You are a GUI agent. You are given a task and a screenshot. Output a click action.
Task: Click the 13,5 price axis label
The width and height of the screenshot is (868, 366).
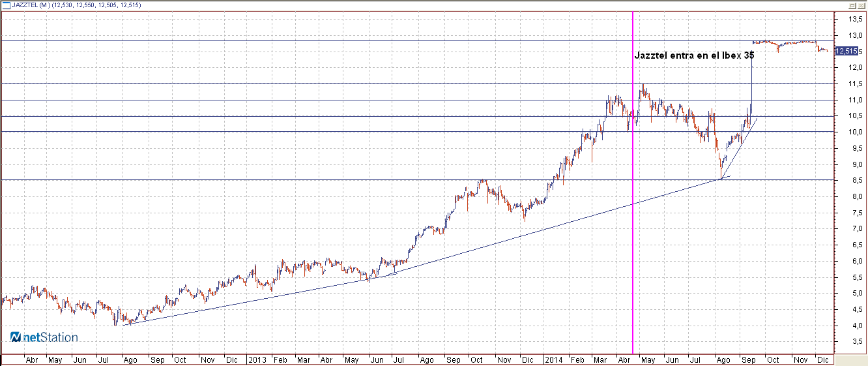click(856, 19)
